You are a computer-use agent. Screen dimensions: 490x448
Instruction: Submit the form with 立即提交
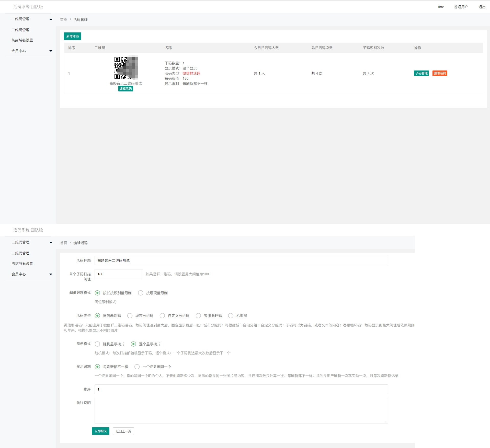[100, 431]
